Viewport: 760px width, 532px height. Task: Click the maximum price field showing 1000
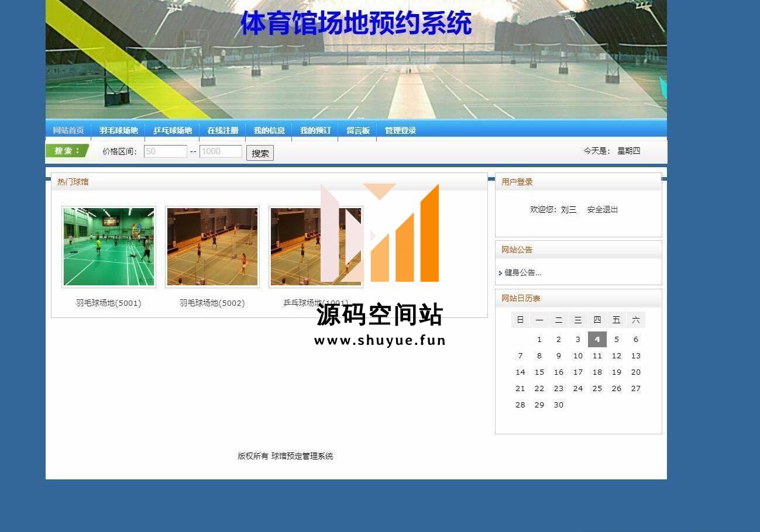[x=221, y=151]
